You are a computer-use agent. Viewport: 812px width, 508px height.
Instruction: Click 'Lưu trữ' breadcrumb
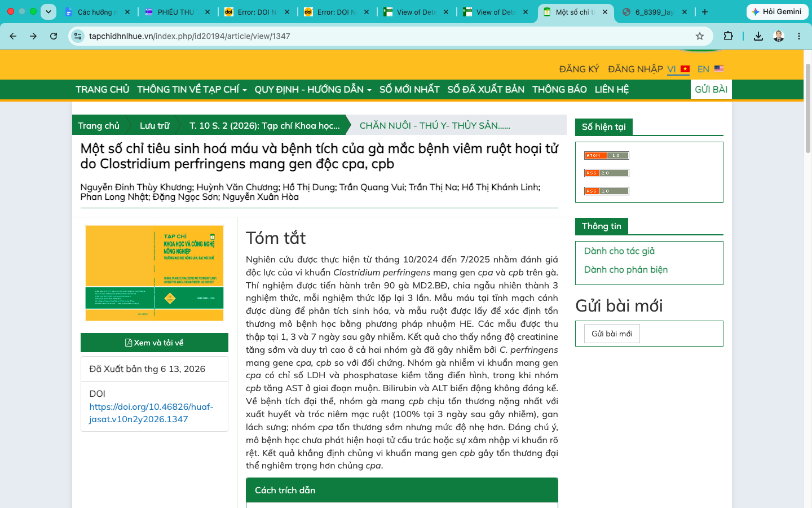tap(155, 125)
